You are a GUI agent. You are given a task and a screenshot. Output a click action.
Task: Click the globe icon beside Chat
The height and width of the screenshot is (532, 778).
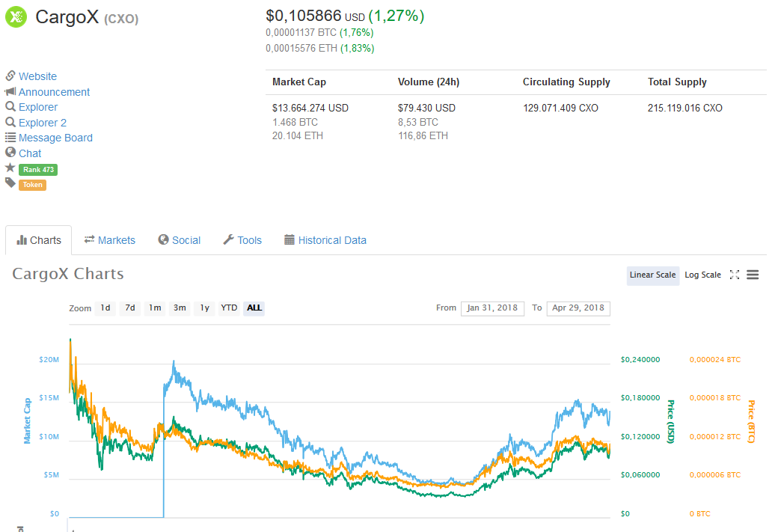tap(10, 153)
